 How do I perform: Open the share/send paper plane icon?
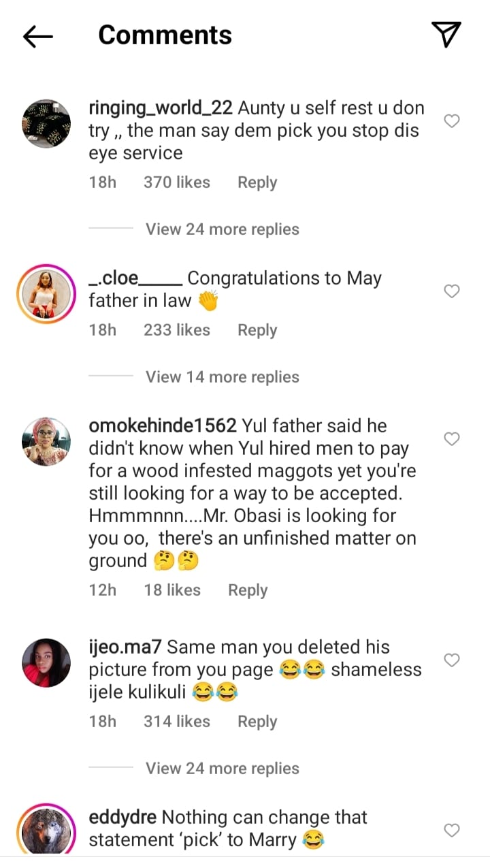coord(446,35)
